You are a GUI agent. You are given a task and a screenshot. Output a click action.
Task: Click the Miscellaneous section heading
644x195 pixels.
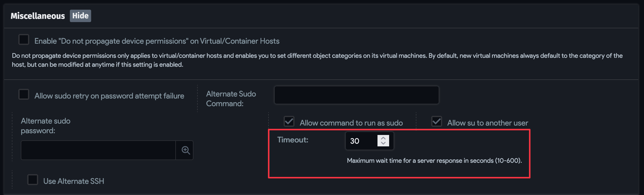tap(38, 16)
